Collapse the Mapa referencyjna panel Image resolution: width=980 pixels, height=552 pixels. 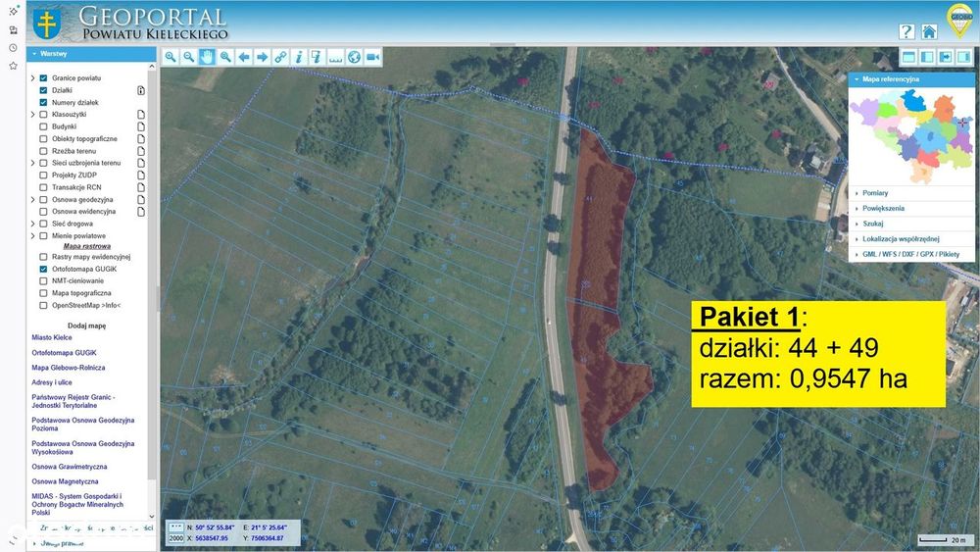[911, 79]
